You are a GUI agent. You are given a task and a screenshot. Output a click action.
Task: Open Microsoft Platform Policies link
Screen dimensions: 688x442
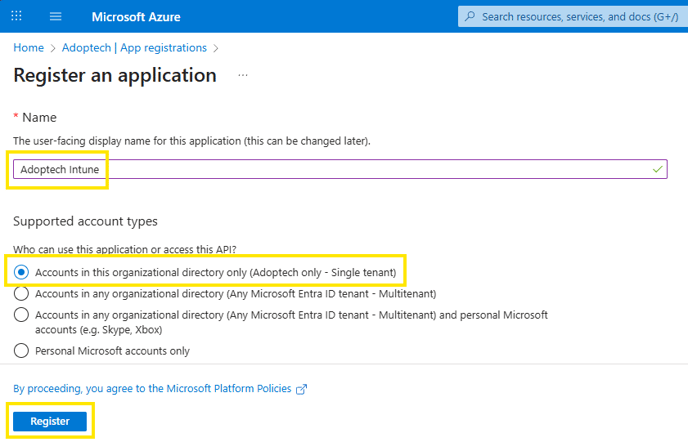152,388
